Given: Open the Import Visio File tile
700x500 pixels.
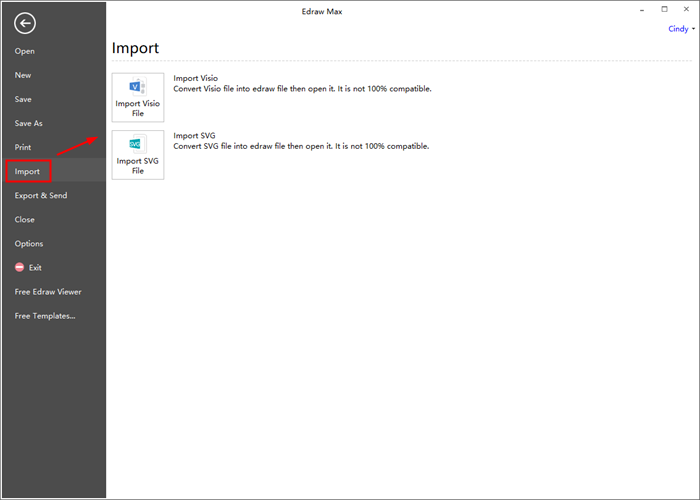Looking at the screenshot, I should (138, 97).
